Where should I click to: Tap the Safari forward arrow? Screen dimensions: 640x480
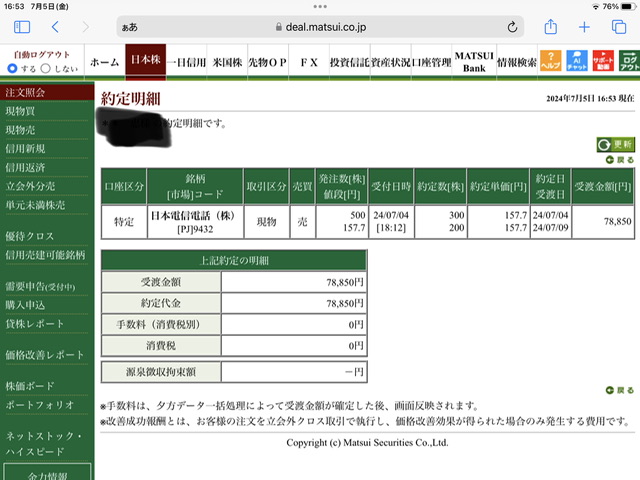[x=85, y=27]
